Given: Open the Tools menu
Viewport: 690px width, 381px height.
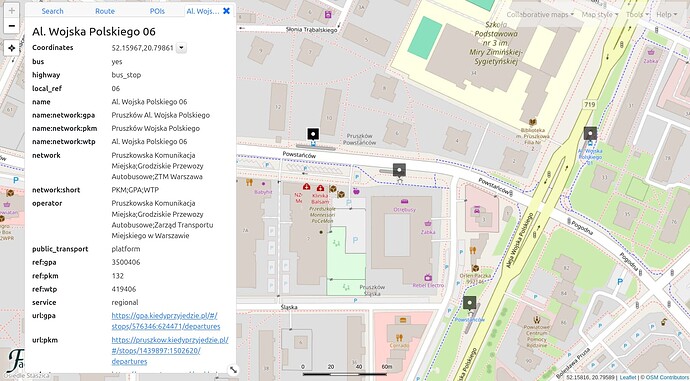Looking at the screenshot, I should [637, 15].
